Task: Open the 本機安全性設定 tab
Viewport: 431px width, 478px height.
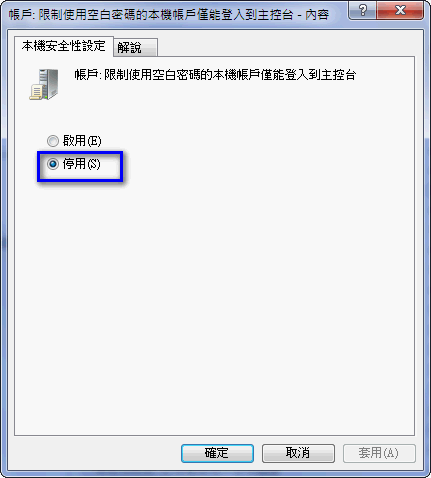Action: (64, 46)
